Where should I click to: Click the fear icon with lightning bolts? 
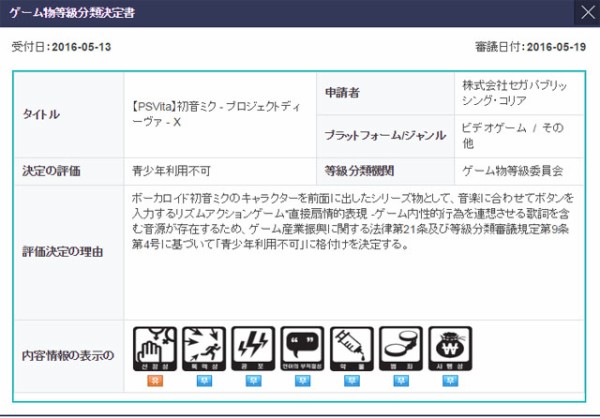(253, 348)
